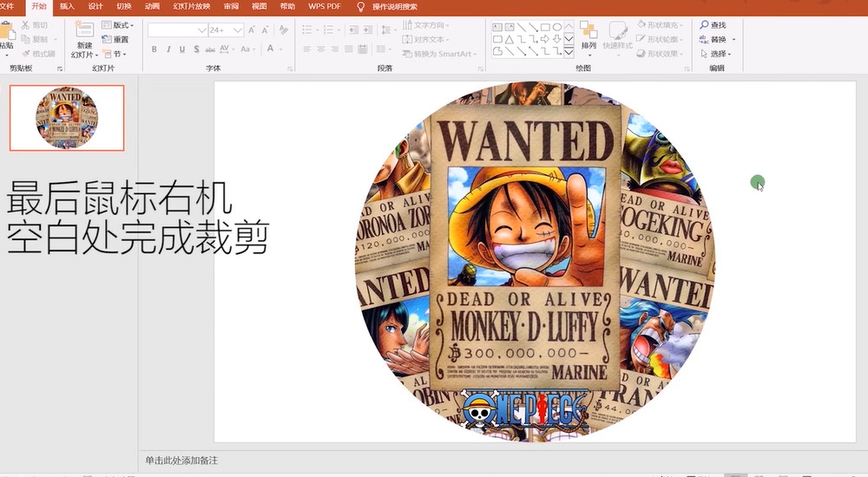Toggle Italic formatting
868x477 pixels.
pyautogui.click(x=168, y=49)
